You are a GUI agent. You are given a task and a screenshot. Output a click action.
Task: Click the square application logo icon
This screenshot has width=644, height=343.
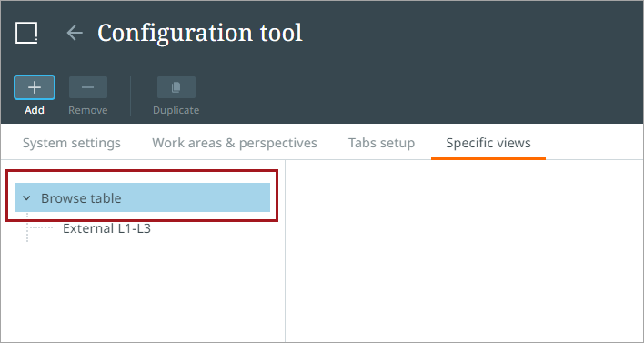pyautogui.click(x=26, y=33)
